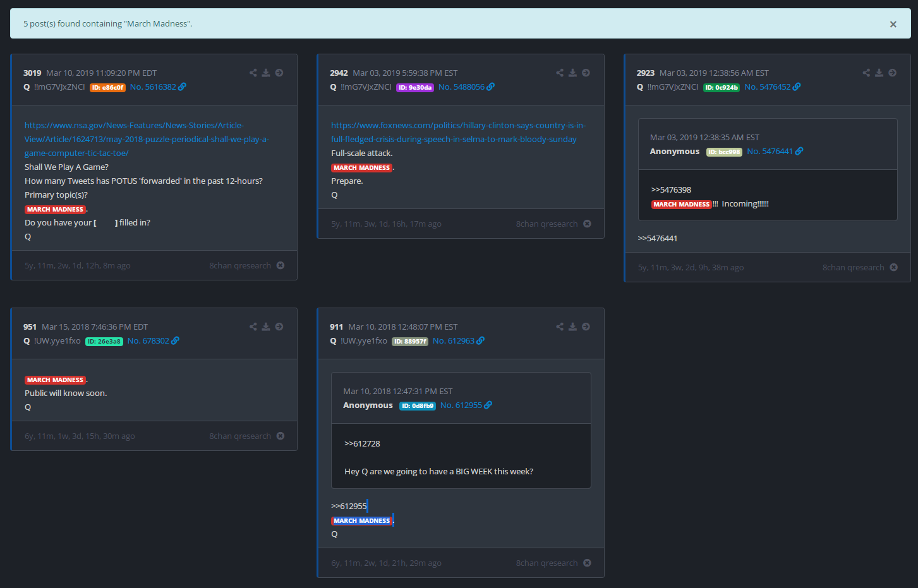Open post number 612963 link

coord(454,341)
